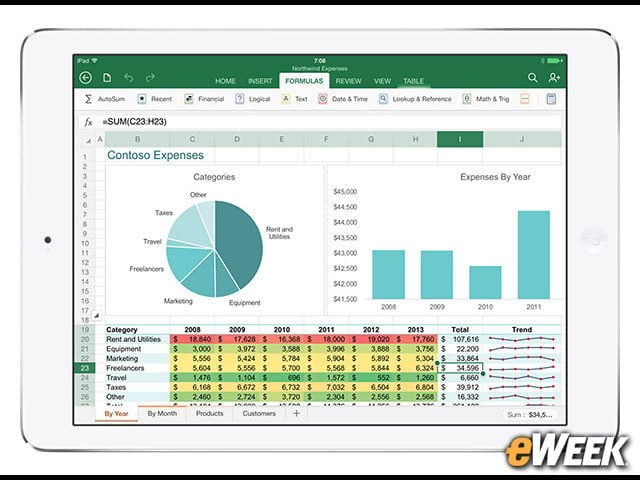Click the 2011 bar in chart
Screen dimensions: 640x480
[533, 255]
